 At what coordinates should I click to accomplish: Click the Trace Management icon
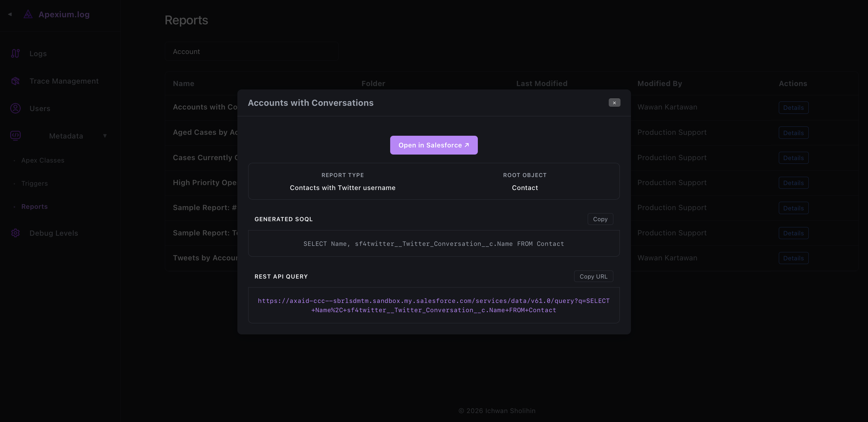(x=15, y=81)
